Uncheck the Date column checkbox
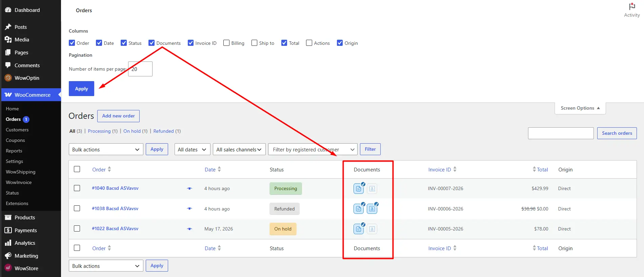This screenshot has width=644, height=277. (x=99, y=43)
